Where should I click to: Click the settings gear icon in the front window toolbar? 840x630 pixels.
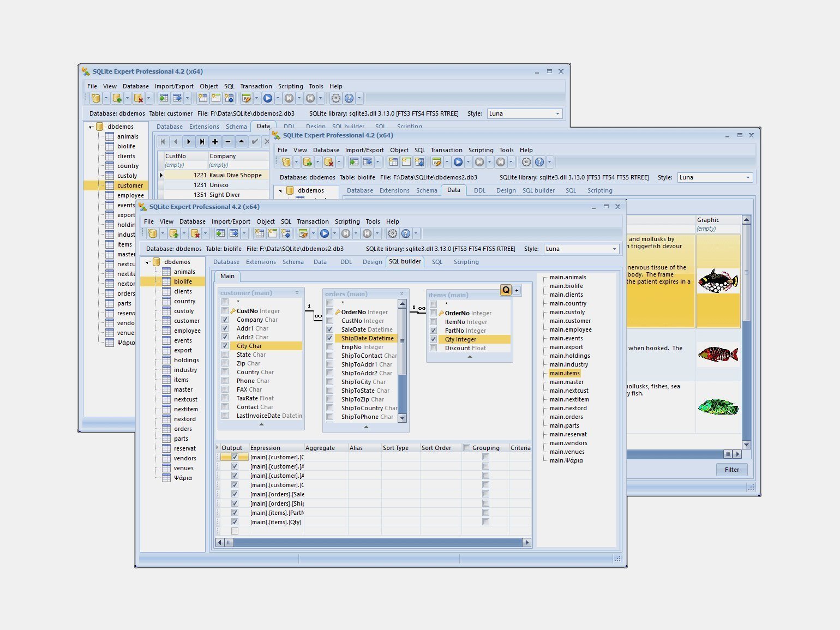[392, 233]
